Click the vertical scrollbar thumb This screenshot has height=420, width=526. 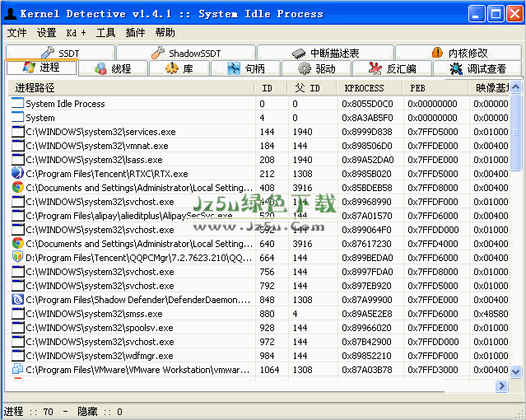(x=515, y=133)
